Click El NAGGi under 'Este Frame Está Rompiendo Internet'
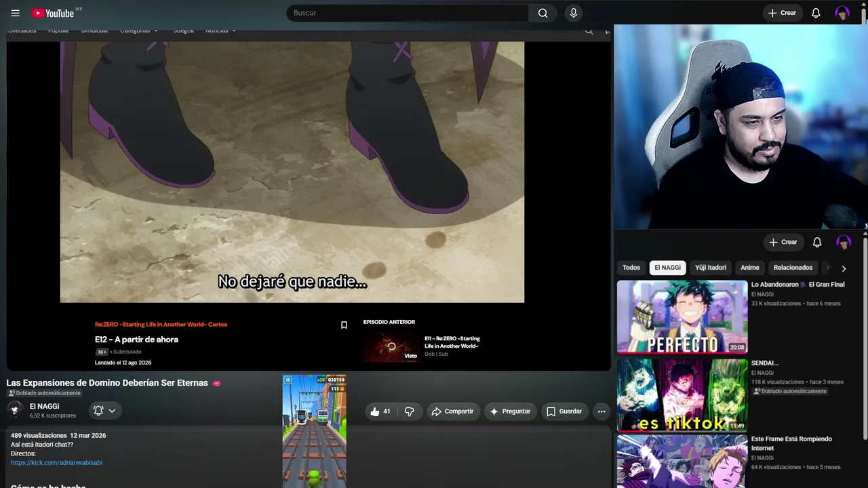This screenshot has width=868, height=488. (762, 458)
